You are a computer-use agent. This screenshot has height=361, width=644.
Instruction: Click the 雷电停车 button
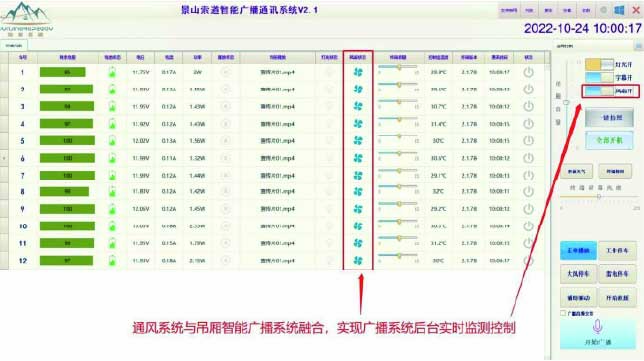pyautogui.click(x=617, y=274)
